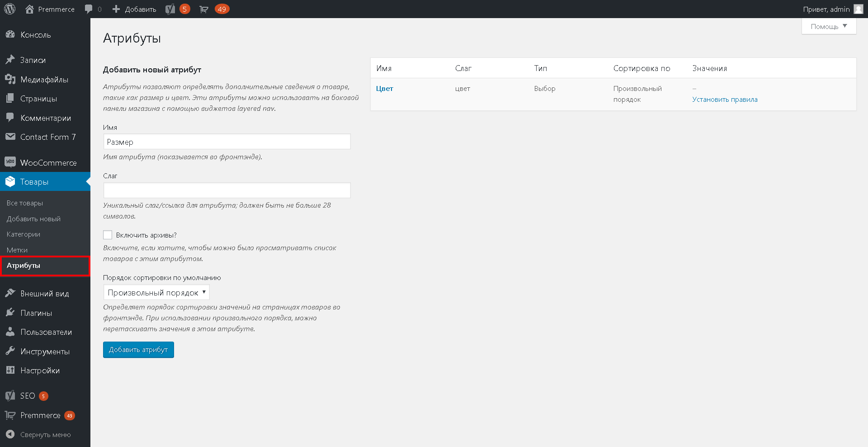Click the comments bubble icon in admin bar

coord(89,9)
